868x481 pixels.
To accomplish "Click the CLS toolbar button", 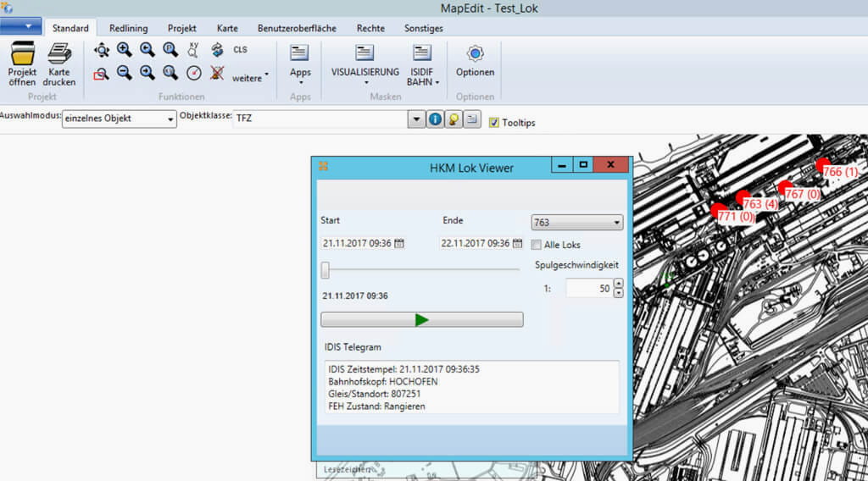I will click(241, 50).
